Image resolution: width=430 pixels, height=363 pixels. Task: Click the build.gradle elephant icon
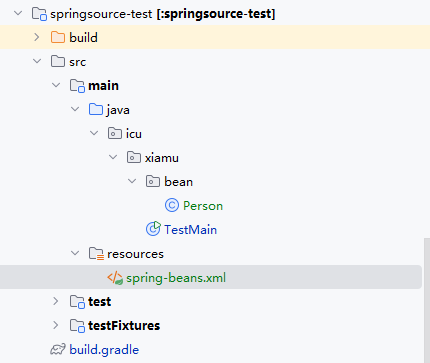click(x=58, y=349)
